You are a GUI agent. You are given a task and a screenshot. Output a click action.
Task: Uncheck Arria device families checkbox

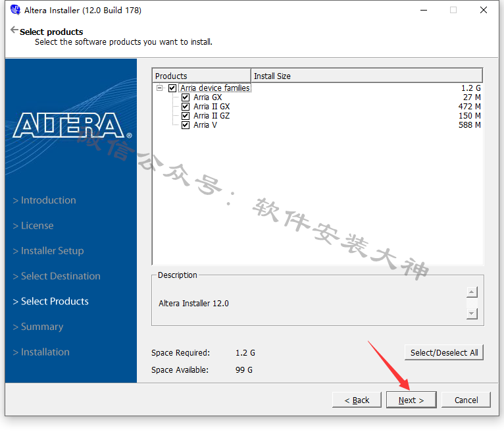click(x=172, y=88)
